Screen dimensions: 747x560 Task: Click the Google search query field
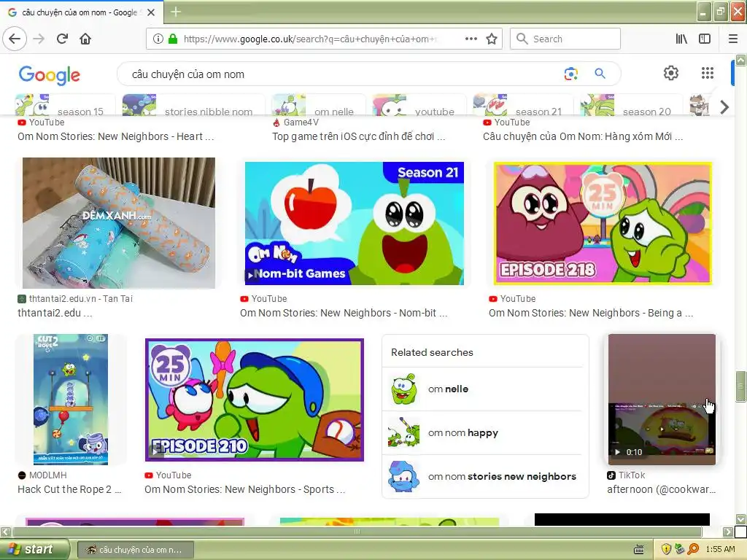coord(343,74)
